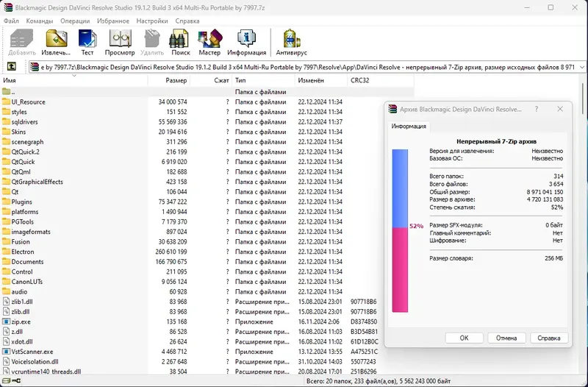Sort by the Сжат column header

click(211, 80)
